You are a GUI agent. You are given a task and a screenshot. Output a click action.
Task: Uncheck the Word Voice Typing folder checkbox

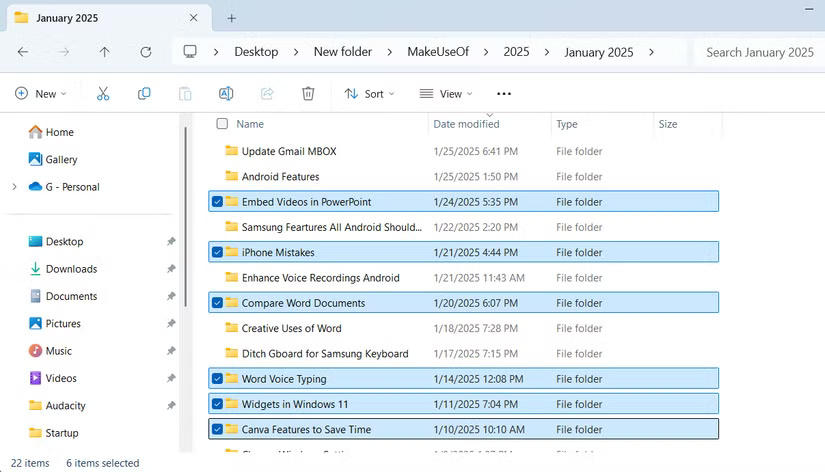tap(218, 379)
